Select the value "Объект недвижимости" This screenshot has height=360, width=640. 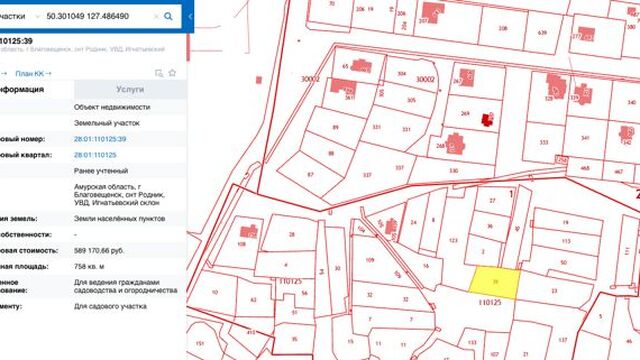point(112,107)
